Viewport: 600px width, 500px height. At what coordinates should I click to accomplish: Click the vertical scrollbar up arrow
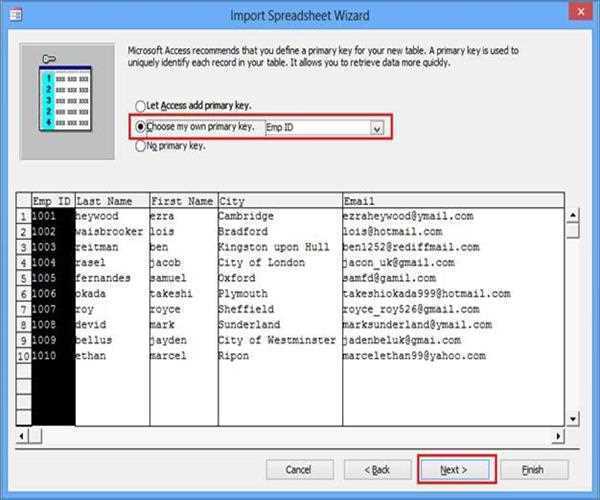tap(573, 214)
